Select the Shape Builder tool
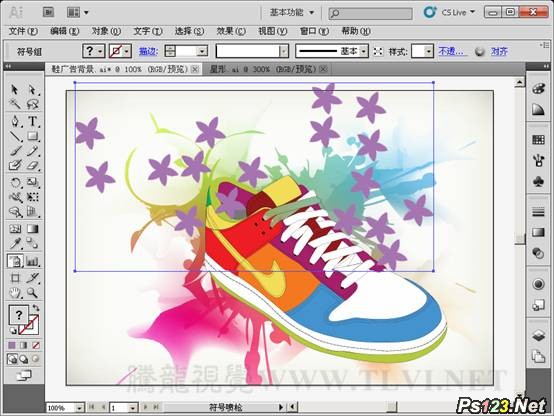 point(14,212)
